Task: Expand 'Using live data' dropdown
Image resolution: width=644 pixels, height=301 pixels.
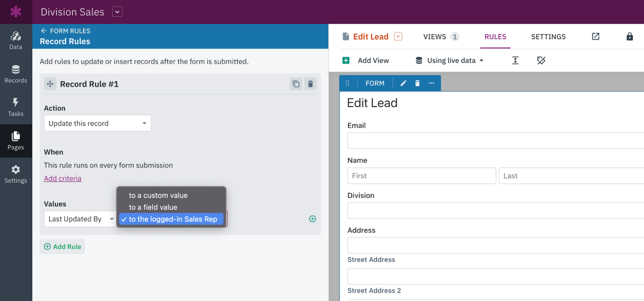Action: (450, 60)
